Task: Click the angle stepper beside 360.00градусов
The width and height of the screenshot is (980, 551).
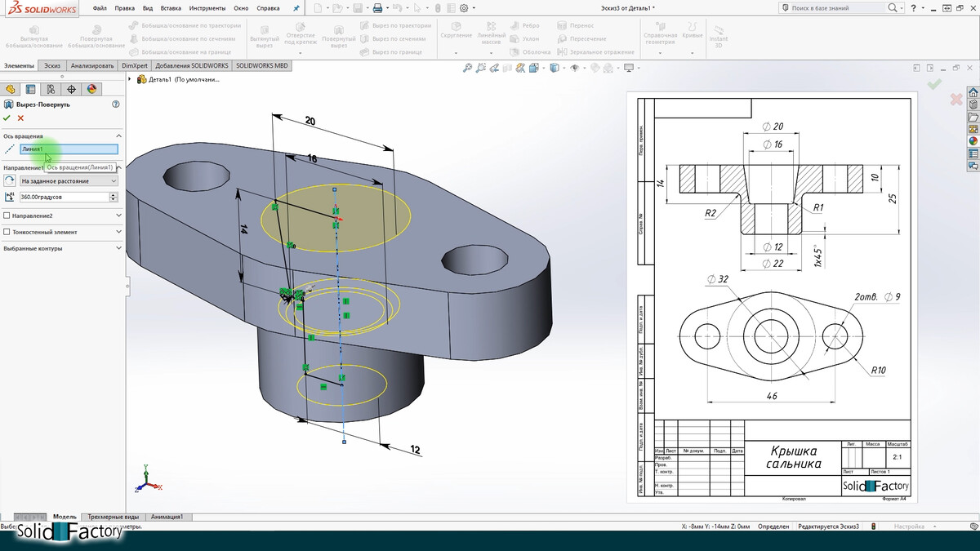Action: point(113,197)
